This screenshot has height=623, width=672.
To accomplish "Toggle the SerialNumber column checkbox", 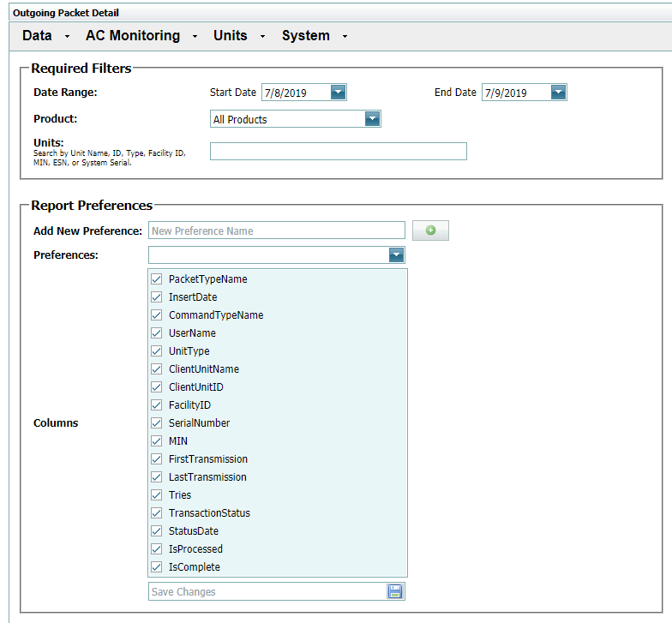I will point(156,423).
